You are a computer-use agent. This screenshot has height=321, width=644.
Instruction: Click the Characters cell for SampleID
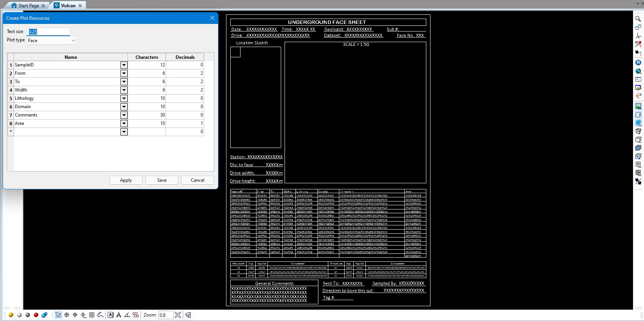[147, 65]
